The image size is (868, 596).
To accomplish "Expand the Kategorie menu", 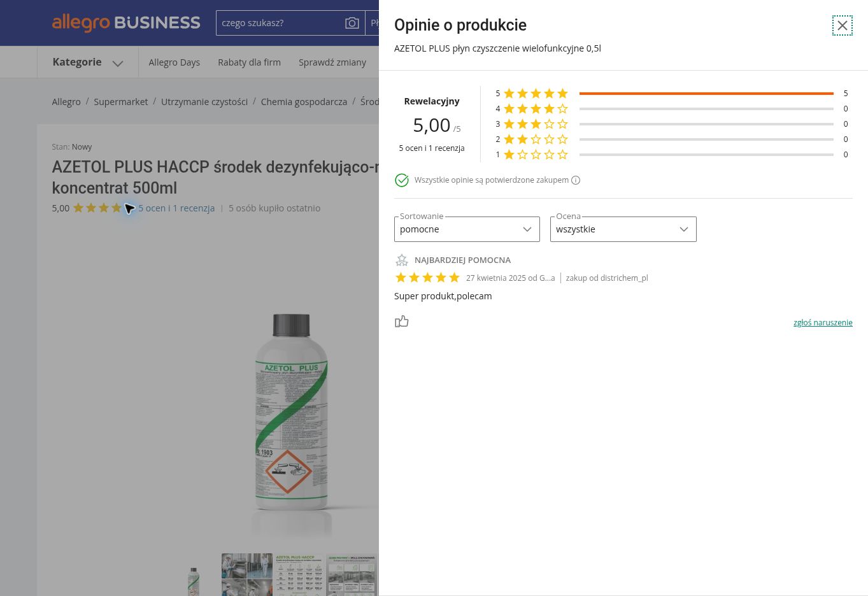I will pyautogui.click(x=88, y=62).
